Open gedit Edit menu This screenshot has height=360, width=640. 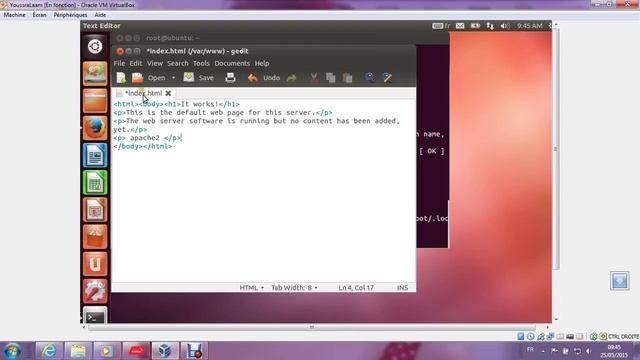click(x=136, y=63)
